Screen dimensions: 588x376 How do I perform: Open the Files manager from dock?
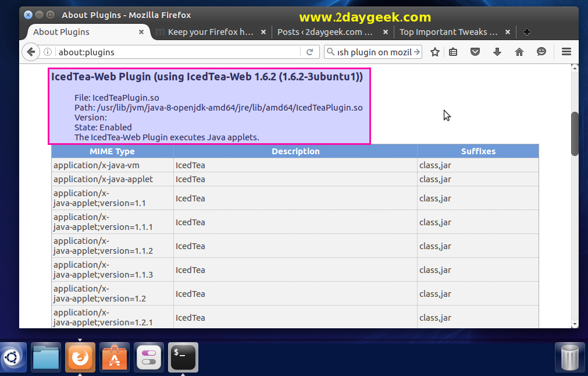pos(46,357)
